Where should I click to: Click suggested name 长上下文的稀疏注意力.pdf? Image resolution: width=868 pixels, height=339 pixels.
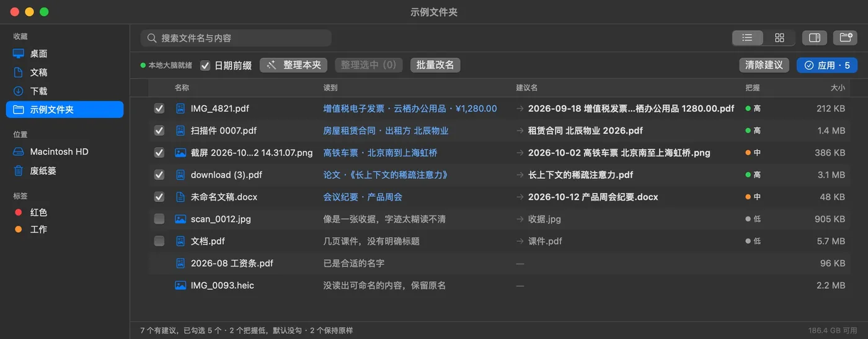(x=580, y=175)
